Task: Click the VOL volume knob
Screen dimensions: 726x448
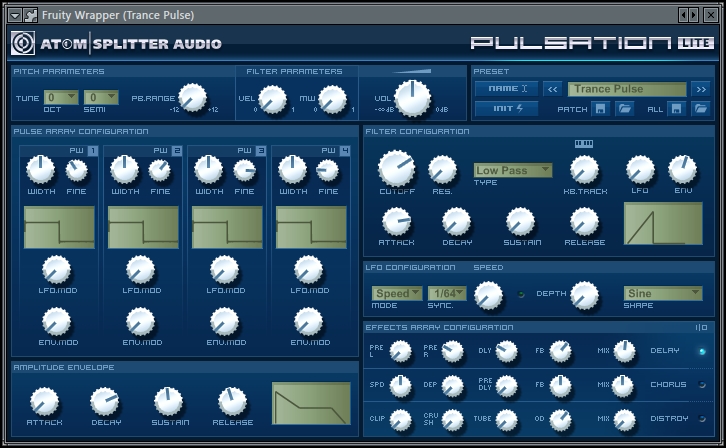Action: (413, 99)
